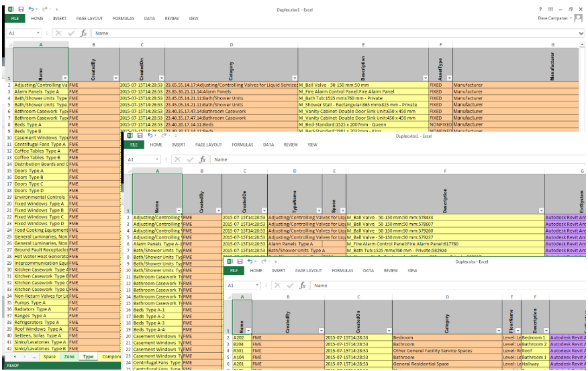Click Undo arrow in top window's quick access toolbar

point(32,9)
